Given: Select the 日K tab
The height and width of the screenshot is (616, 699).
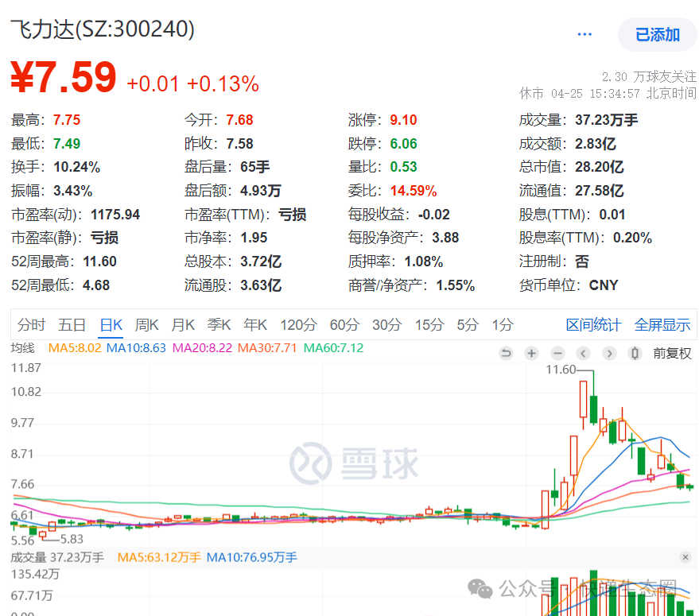Looking at the screenshot, I should point(111,325).
